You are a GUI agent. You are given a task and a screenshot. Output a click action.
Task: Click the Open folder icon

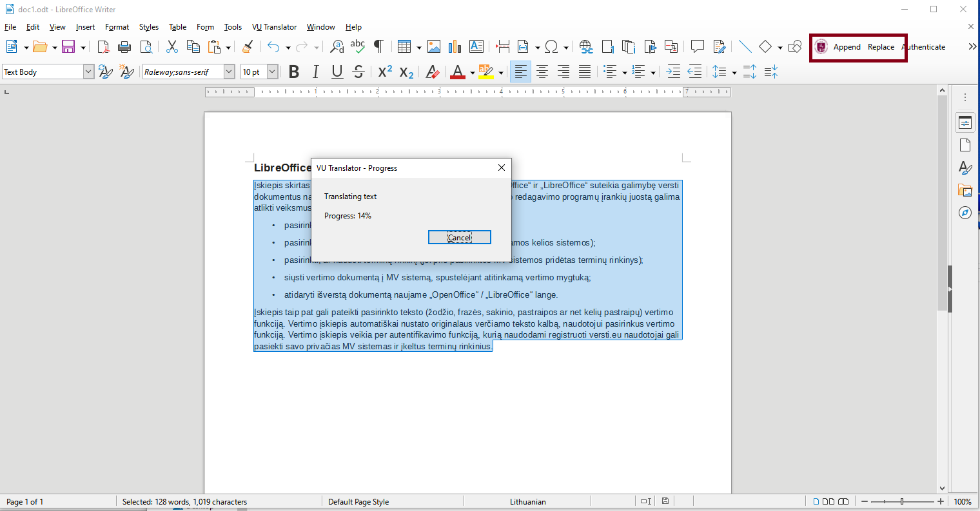point(40,47)
